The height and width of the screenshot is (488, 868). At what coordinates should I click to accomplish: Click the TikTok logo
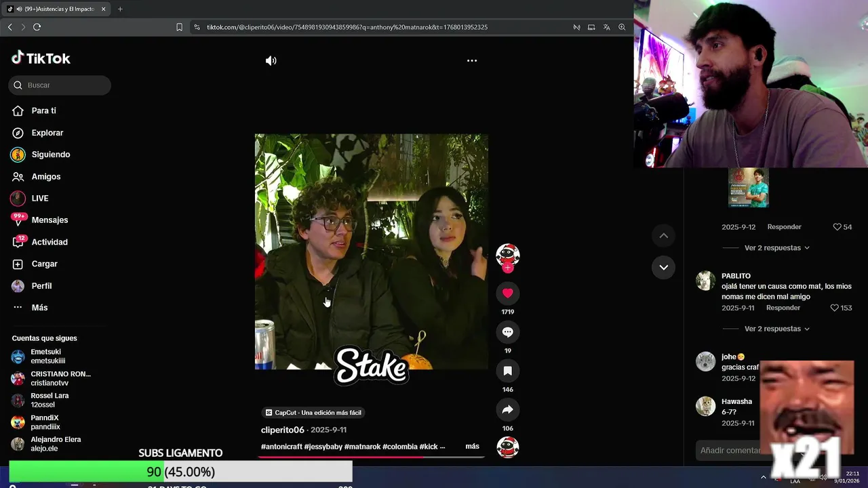coord(41,58)
